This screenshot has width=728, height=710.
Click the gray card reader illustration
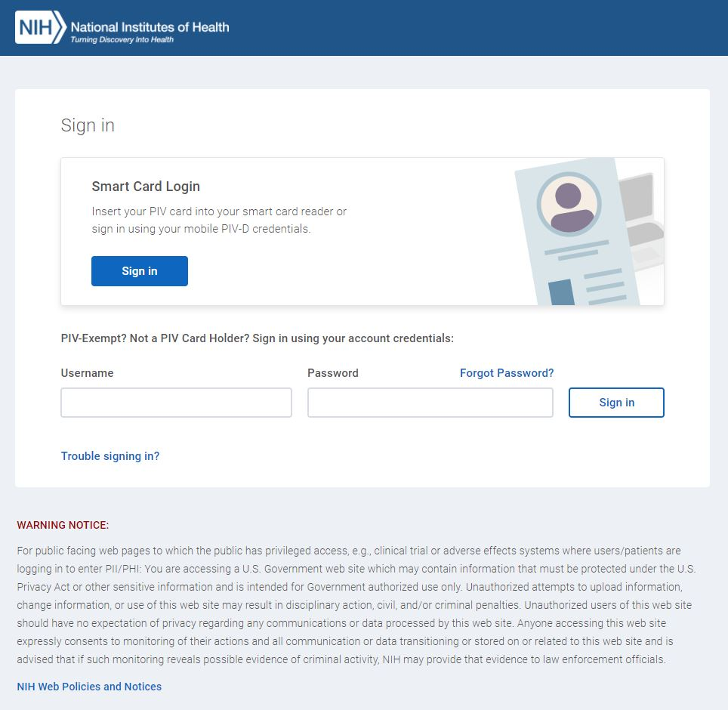click(x=640, y=219)
